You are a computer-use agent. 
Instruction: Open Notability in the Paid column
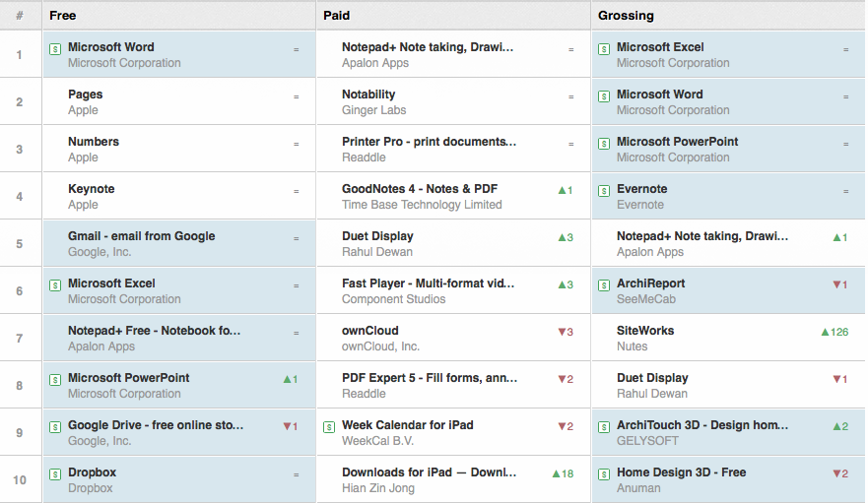368,94
